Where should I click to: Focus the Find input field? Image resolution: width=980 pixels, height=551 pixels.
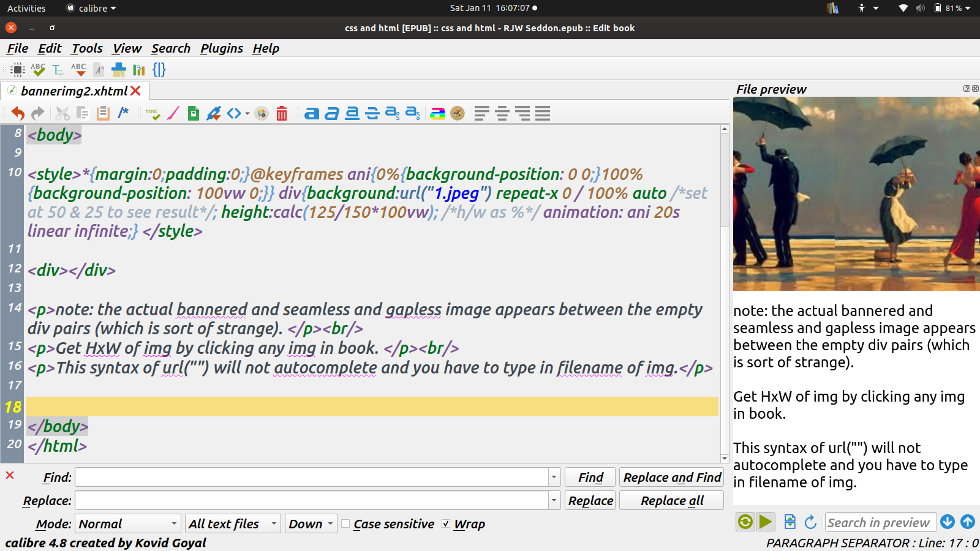312,478
